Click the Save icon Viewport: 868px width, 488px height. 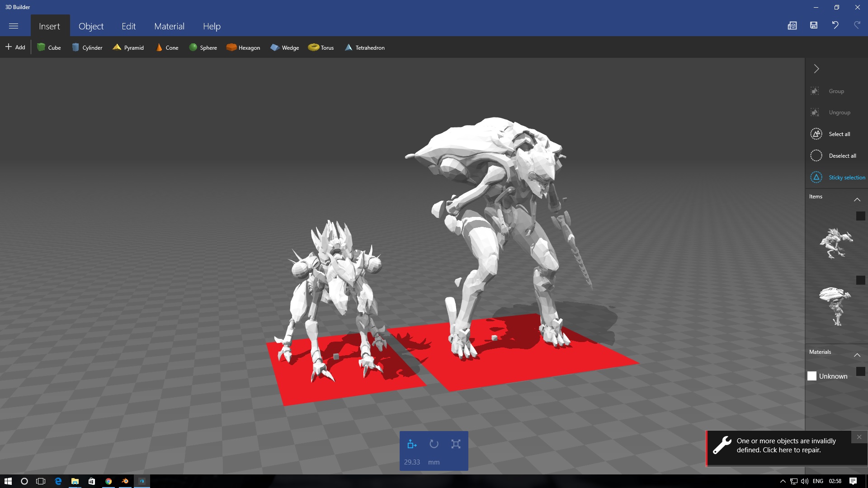pyautogui.click(x=814, y=25)
